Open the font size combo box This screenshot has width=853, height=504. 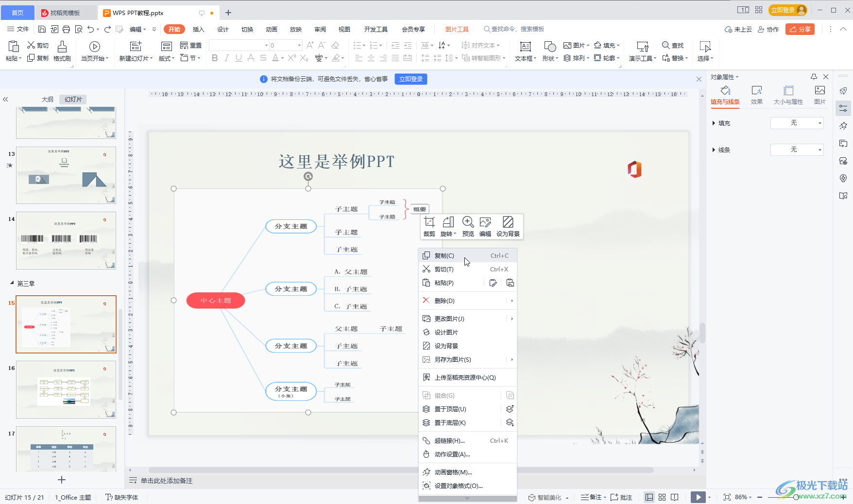point(286,45)
